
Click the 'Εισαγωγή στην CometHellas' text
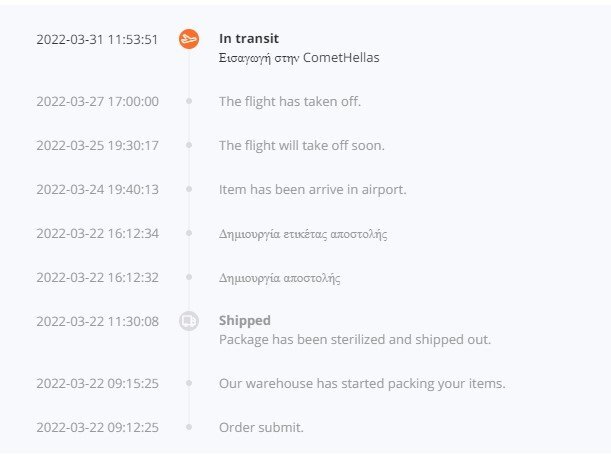(299, 58)
